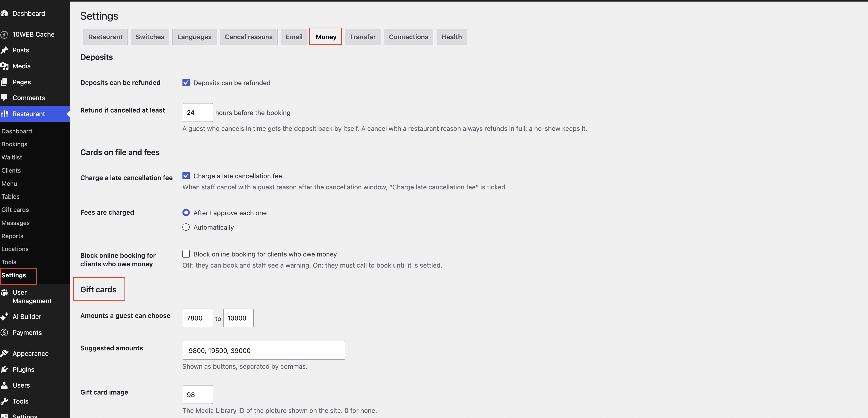Click the Tools wrench icon
This screenshot has width=868, height=418.
pyautogui.click(x=4, y=401)
